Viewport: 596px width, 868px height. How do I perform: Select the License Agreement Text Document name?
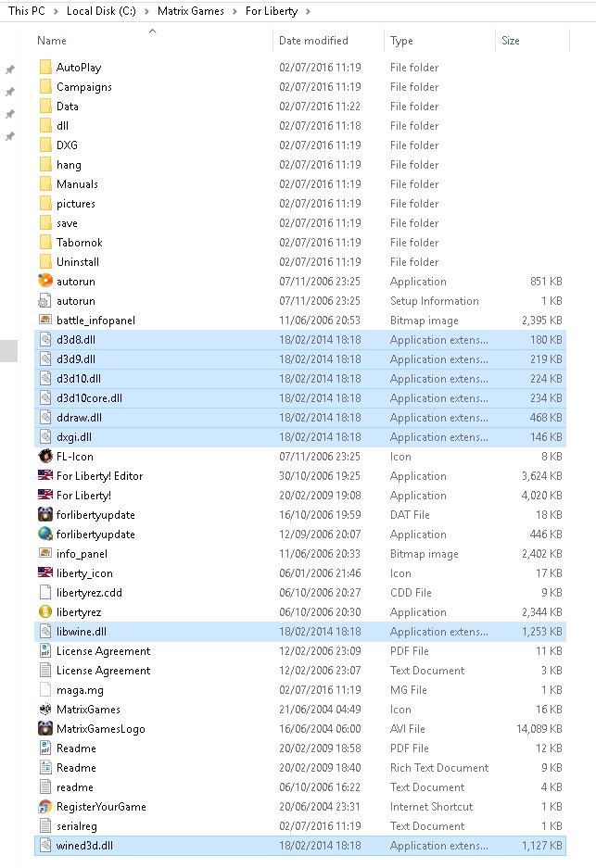(104, 671)
